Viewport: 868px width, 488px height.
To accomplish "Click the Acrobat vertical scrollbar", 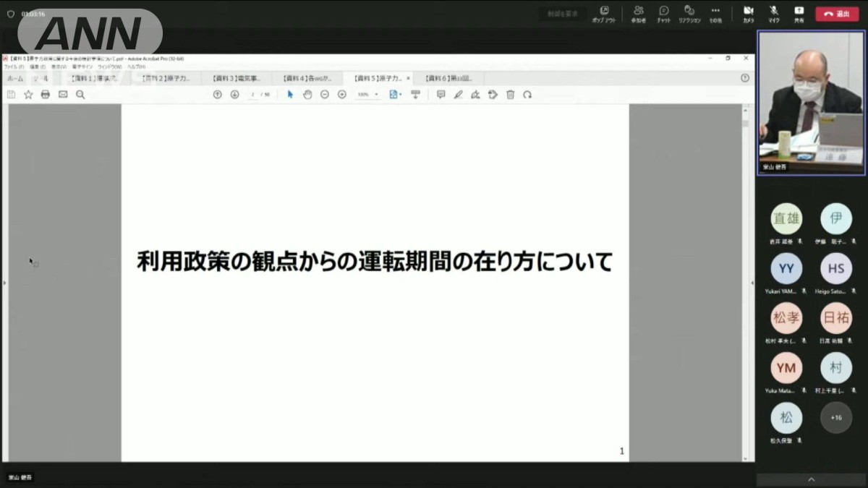I will pos(746,289).
